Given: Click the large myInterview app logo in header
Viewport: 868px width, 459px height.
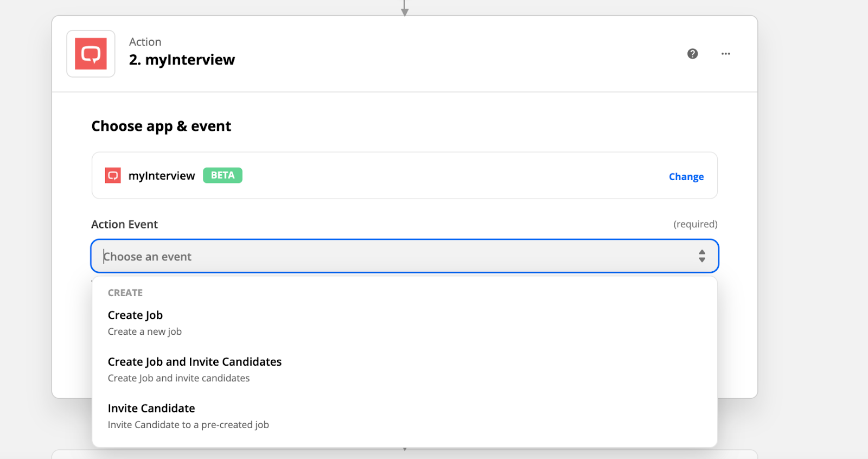Looking at the screenshot, I should click(91, 54).
